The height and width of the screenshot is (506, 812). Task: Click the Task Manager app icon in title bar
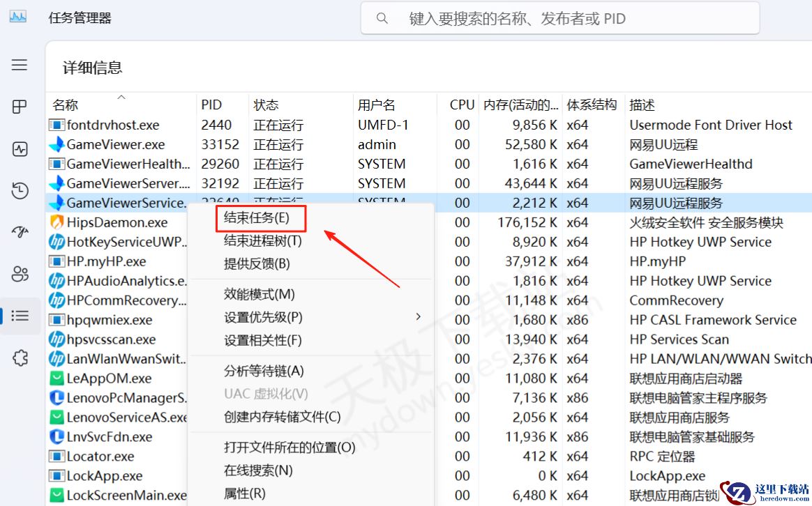click(x=18, y=17)
